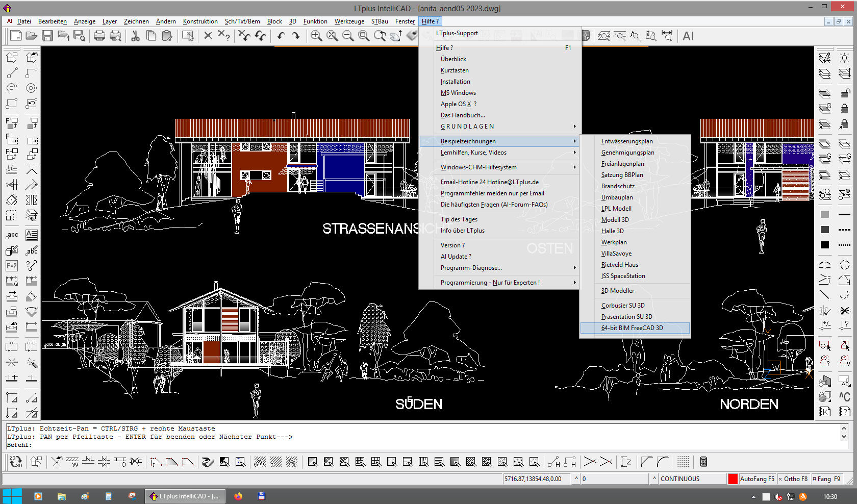The image size is (857, 504).
Task: Click the Zoom in magnifier icon
Action: click(316, 36)
